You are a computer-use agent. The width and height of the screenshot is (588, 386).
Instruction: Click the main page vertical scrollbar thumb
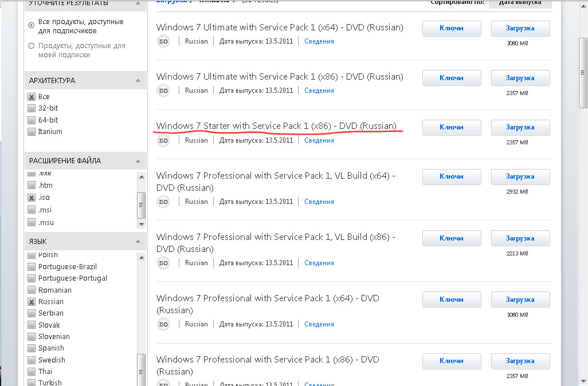(x=582, y=72)
